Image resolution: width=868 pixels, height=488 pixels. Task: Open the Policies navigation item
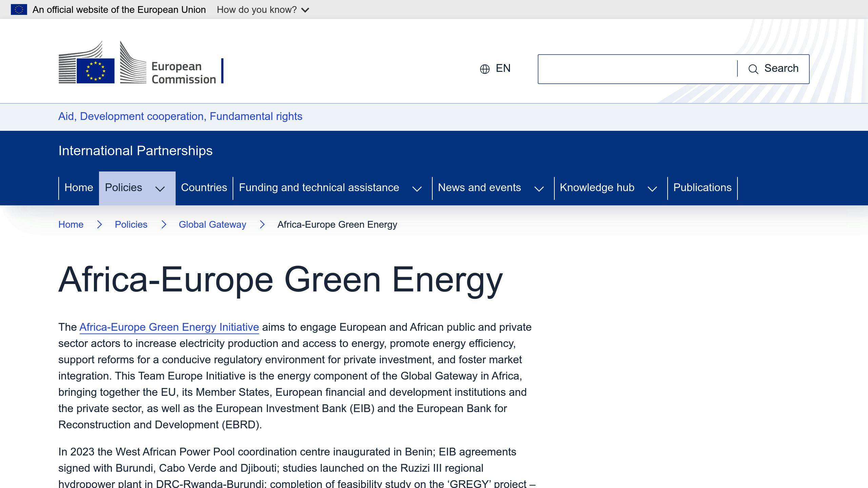[123, 188]
